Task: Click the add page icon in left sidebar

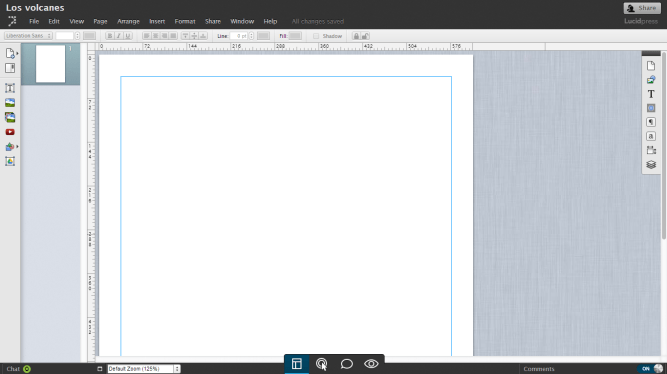Action: pyautogui.click(x=10, y=53)
